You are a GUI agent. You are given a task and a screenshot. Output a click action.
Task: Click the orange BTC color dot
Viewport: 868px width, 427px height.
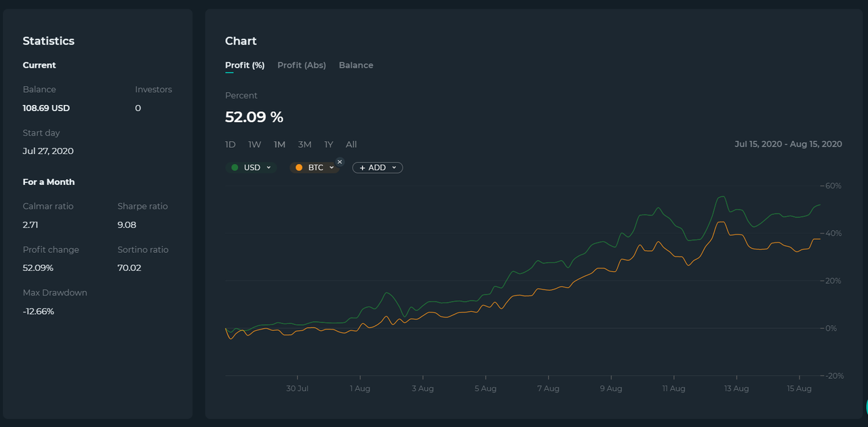[x=299, y=167]
